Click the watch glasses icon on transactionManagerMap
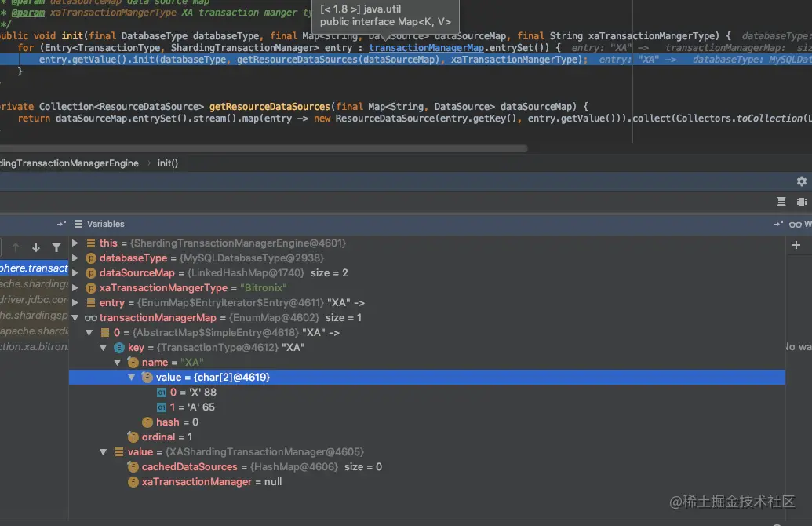This screenshot has height=526, width=812. coord(91,318)
